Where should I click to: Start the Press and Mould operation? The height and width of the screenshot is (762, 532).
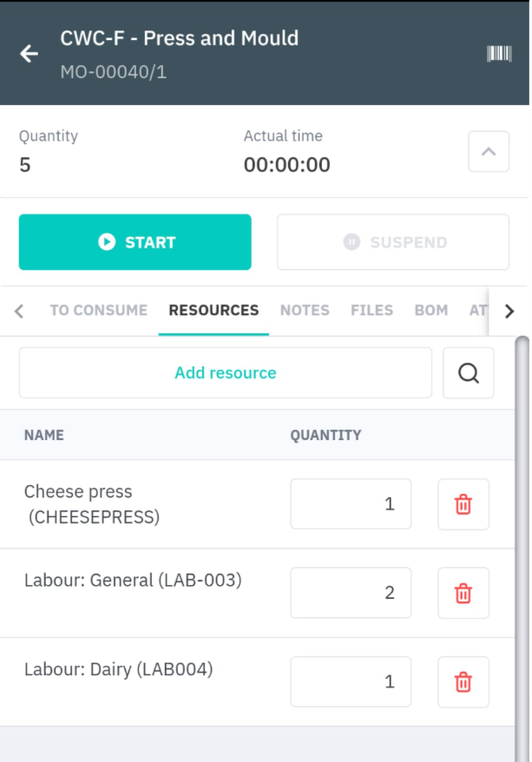135,242
